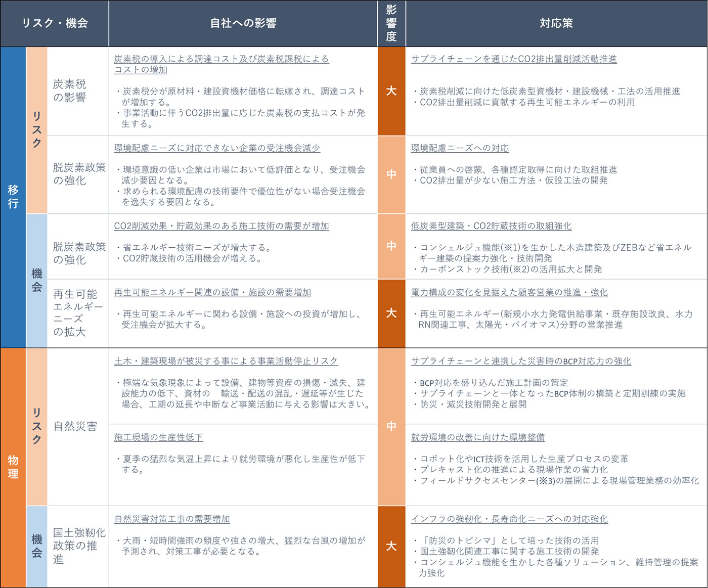Click heading サプライチェーンを通じたCO2排出量削減活動推進

coord(514,59)
